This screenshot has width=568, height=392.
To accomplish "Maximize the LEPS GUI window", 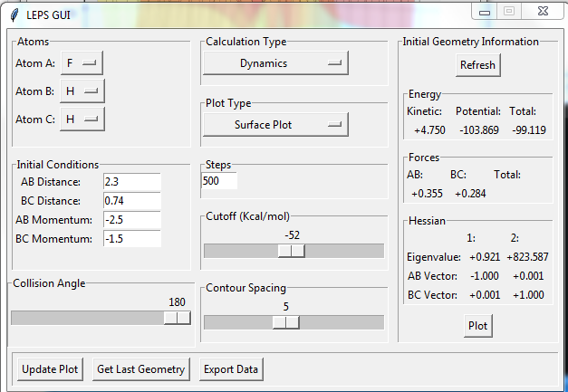I will pyautogui.click(x=509, y=11).
